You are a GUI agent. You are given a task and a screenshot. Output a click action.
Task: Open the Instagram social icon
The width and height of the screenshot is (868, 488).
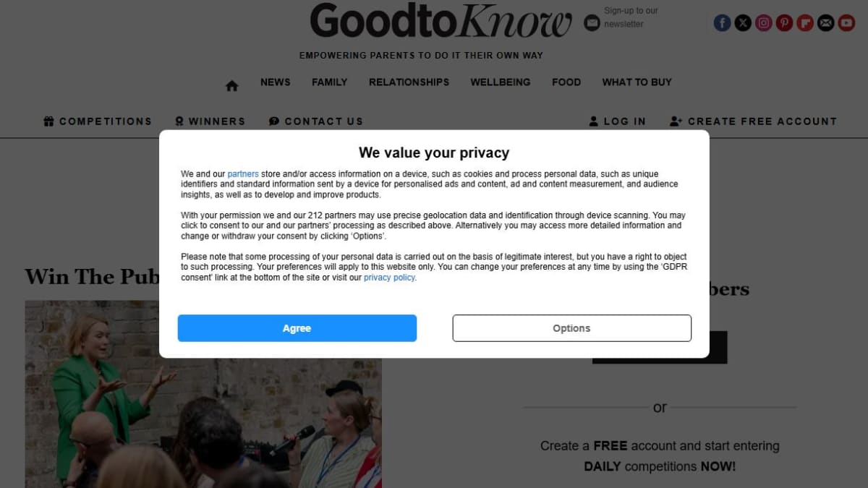[x=764, y=23]
